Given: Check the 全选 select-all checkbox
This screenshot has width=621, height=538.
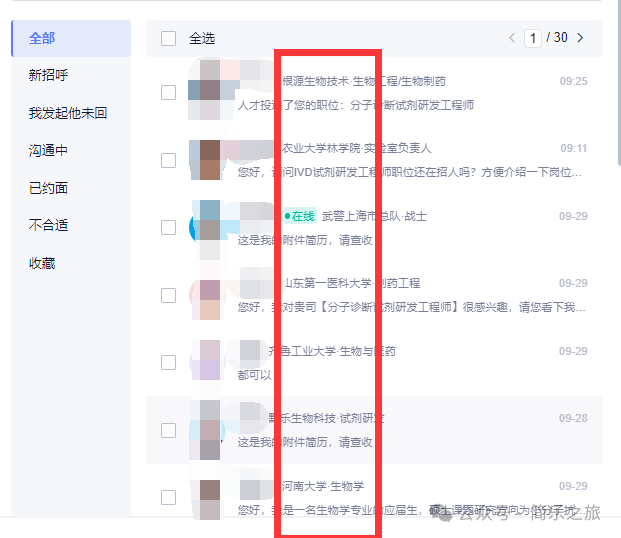Looking at the screenshot, I should pyautogui.click(x=168, y=38).
